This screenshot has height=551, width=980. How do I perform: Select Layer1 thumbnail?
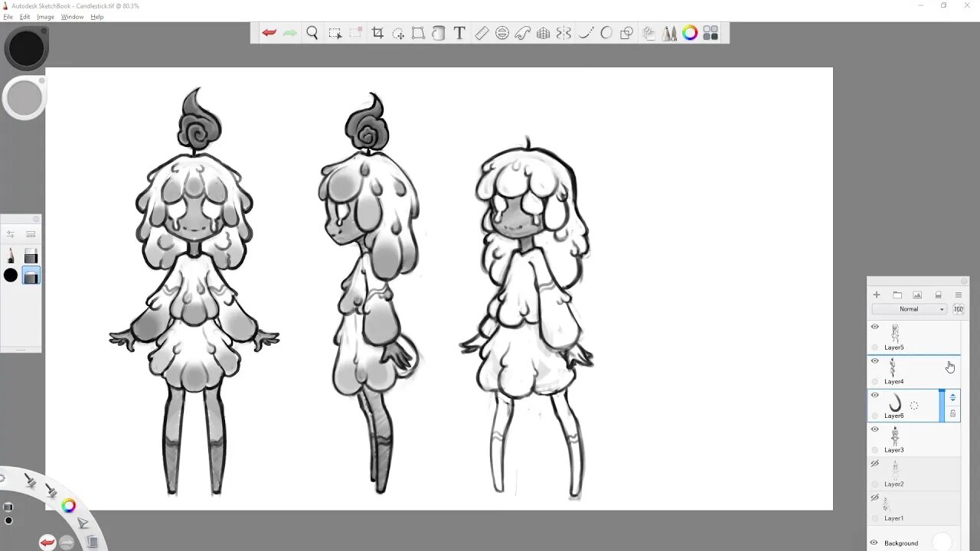887,504
